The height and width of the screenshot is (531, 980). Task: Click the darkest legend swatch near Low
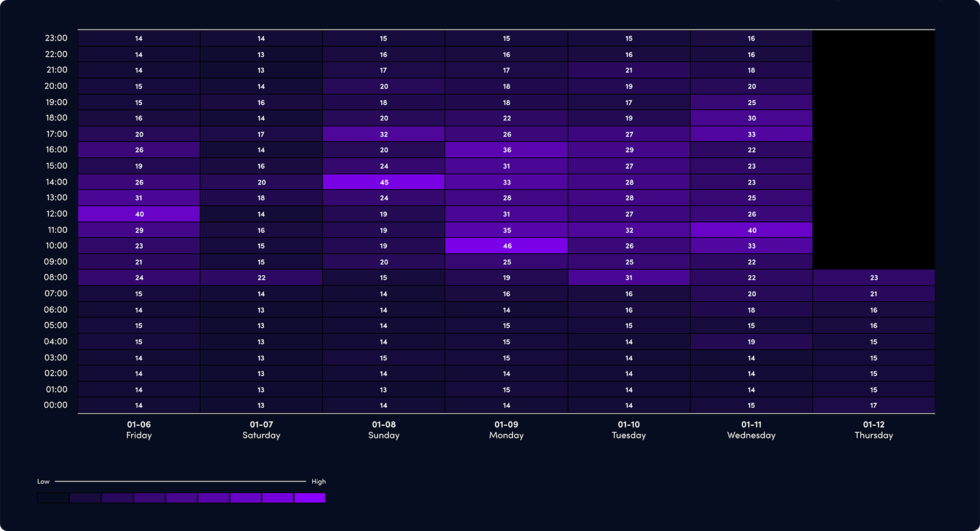[53, 498]
